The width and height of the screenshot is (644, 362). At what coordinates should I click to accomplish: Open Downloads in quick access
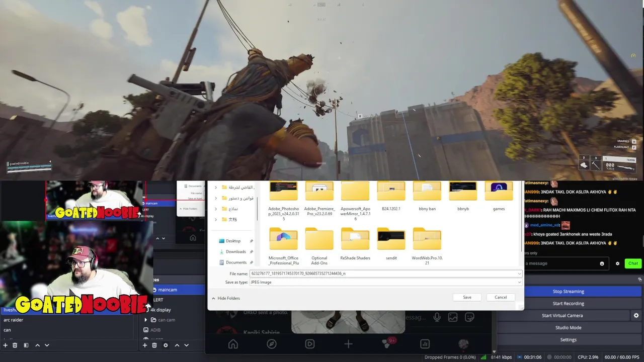pos(235,251)
